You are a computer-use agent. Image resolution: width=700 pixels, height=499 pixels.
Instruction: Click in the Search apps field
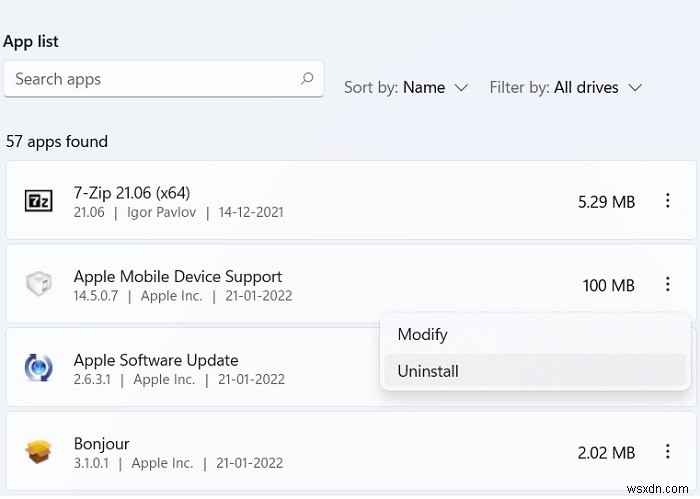[150, 79]
